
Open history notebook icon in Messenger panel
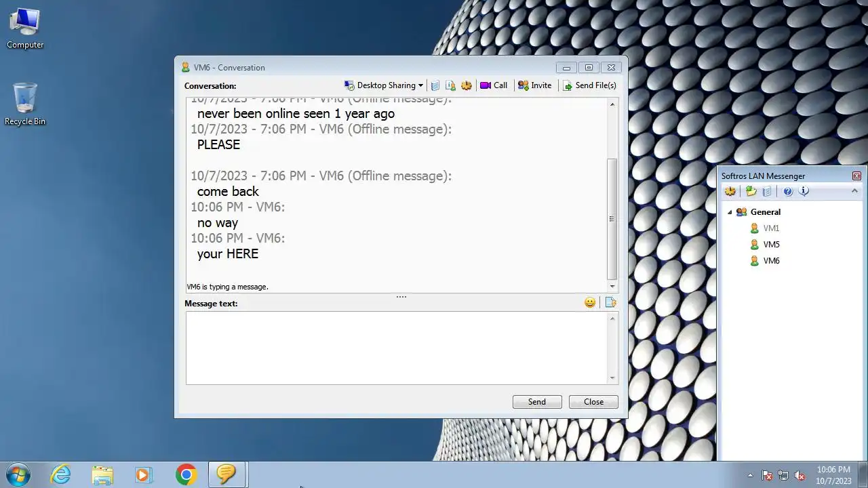pyautogui.click(x=767, y=192)
